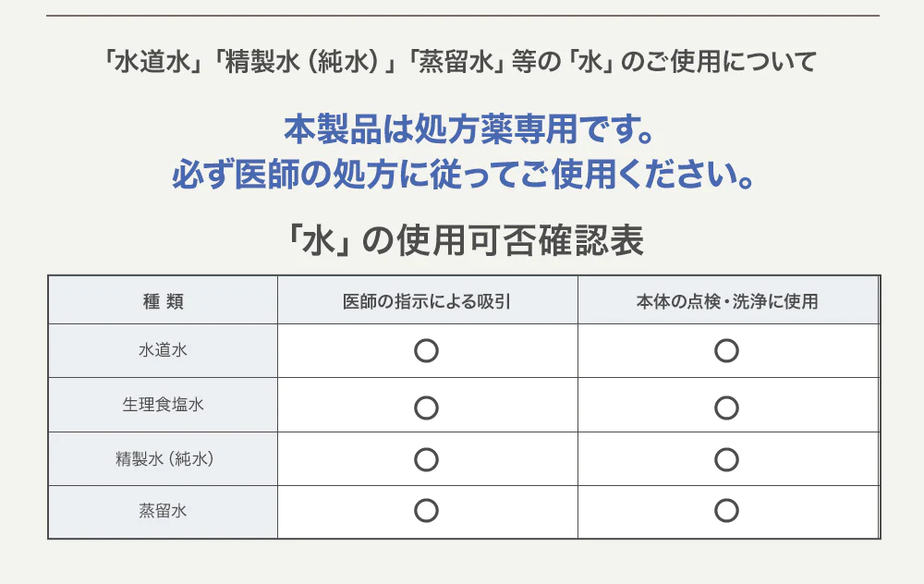Click the blue text 本製品は処方薬専用です。
This screenshot has height=584, width=924.
(x=469, y=129)
